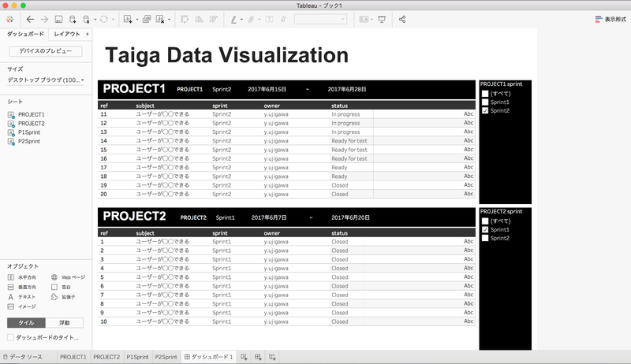Open the Tableau start page logo icon
The width and height of the screenshot is (631, 364).
point(10,19)
